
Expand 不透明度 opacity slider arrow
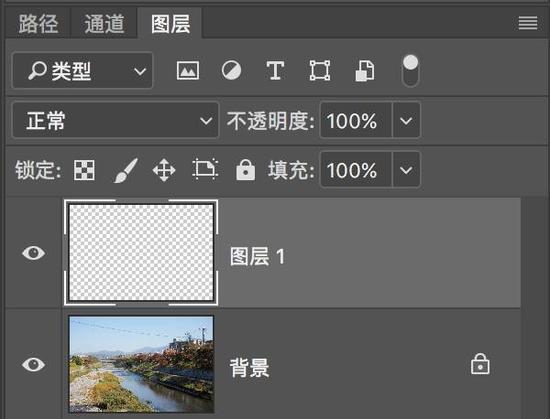(406, 121)
